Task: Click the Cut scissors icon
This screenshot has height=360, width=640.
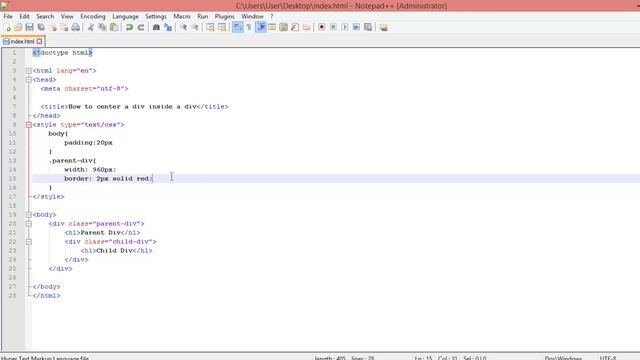Action: [91, 27]
